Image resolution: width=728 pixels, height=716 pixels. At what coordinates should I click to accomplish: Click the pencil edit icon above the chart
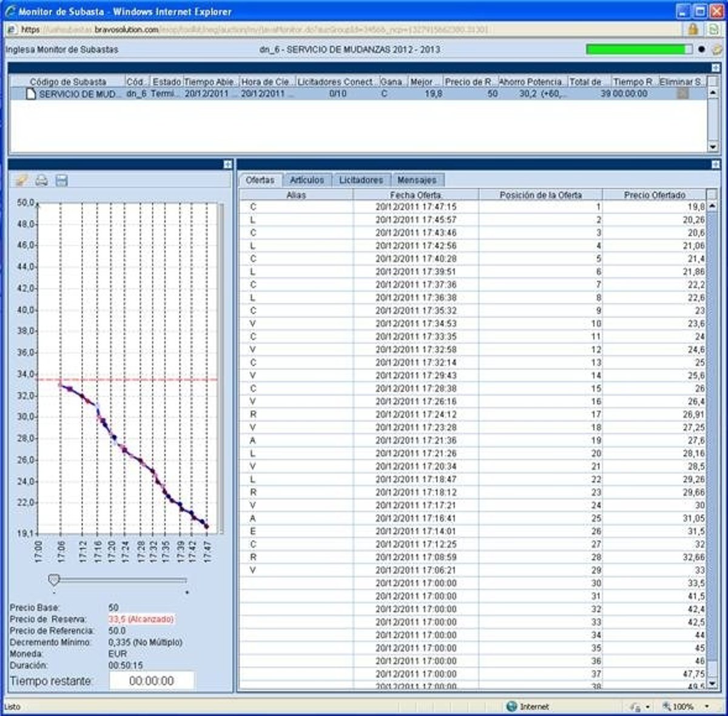[x=22, y=180]
